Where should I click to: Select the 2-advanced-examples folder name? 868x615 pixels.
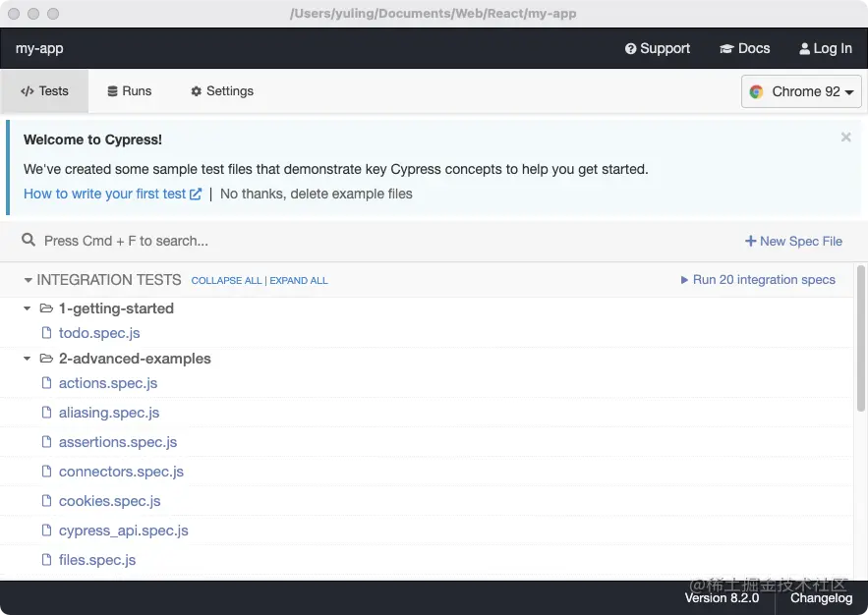(x=135, y=359)
